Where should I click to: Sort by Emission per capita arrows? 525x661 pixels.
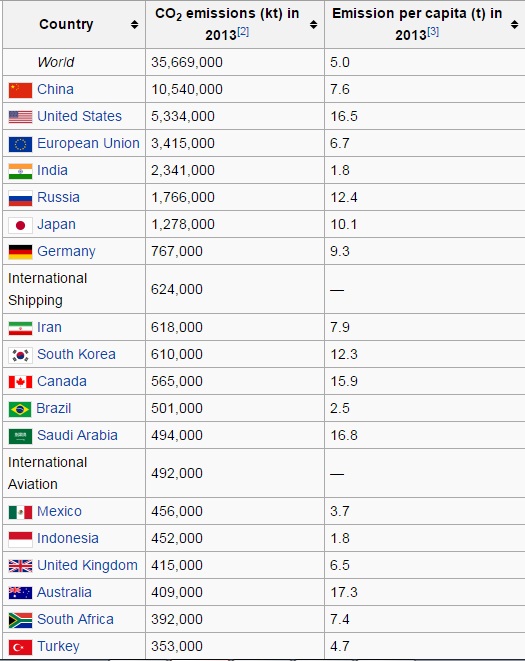tap(514, 24)
